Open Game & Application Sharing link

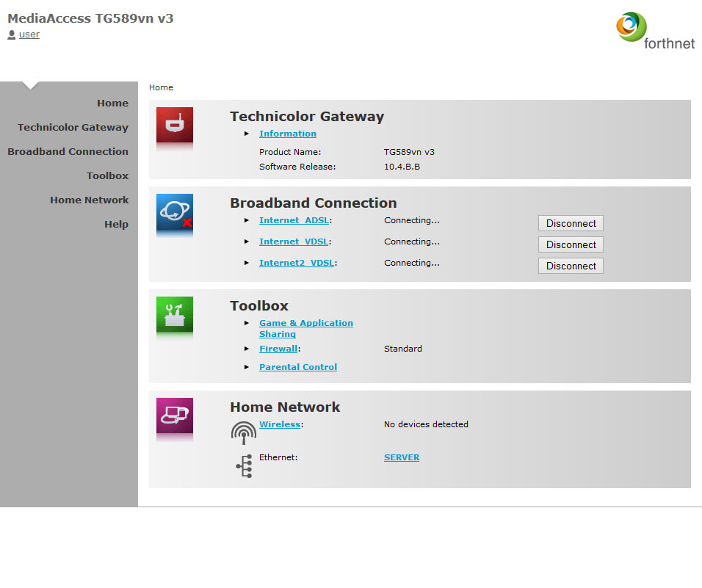(306, 328)
